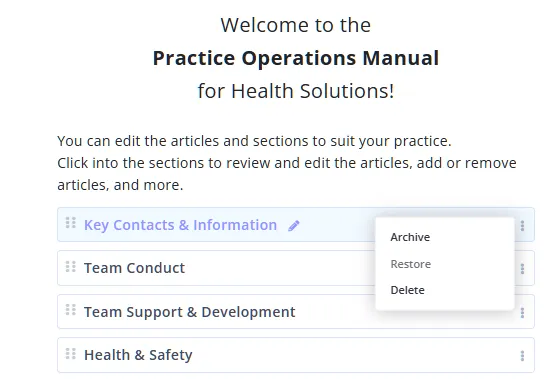Choose Delete from the popup menu
The image size is (551, 379).
tap(407, 290)
